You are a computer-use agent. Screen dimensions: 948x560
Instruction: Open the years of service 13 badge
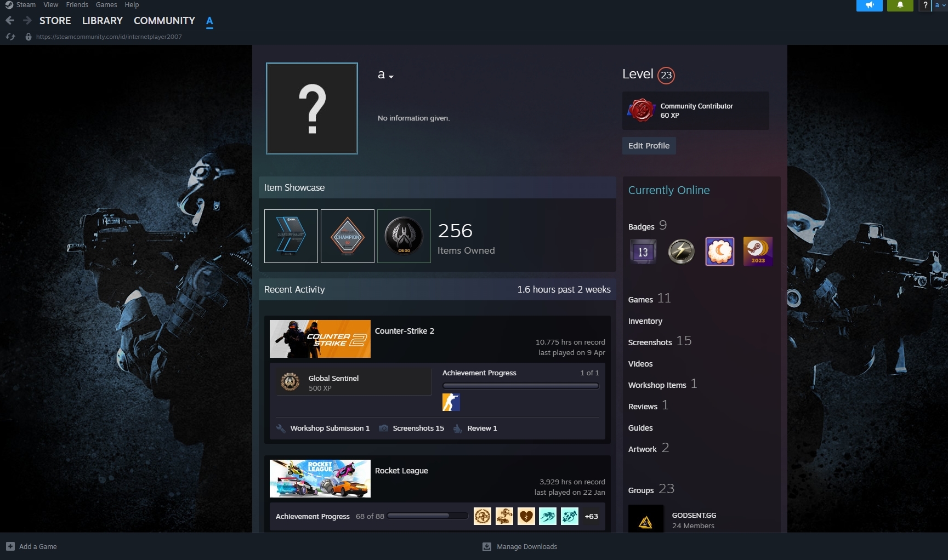click(643, 252)
